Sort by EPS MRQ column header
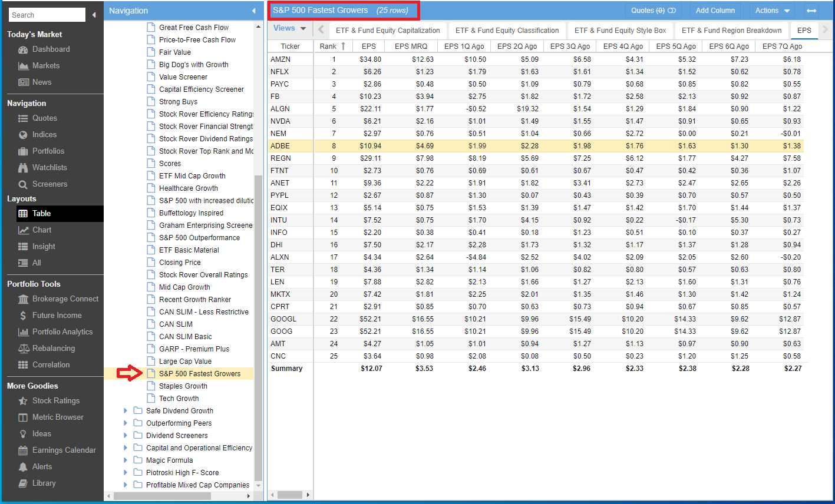This screenshot has height=504, width=835. tap(411, 46)
